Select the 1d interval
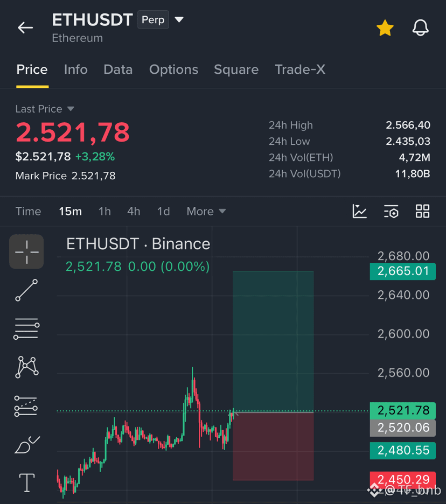Viewport: 446px width, 504px height. point(163,212)
